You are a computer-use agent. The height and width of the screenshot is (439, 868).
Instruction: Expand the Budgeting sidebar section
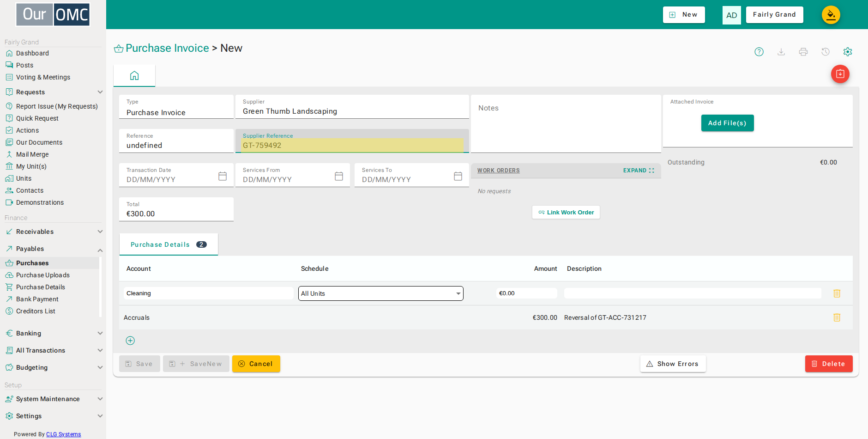coord(100,367)
